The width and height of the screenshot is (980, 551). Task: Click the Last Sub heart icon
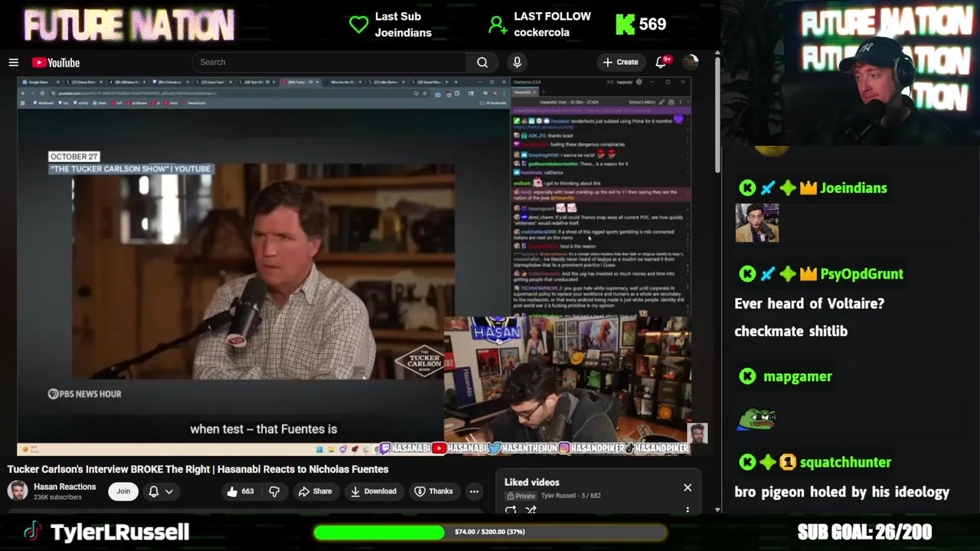(358, 24)
